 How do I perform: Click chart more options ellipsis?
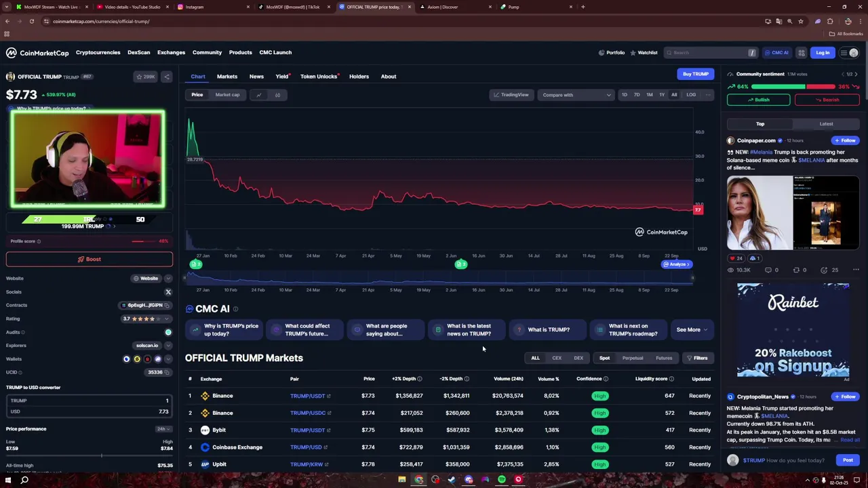(708, 95)
